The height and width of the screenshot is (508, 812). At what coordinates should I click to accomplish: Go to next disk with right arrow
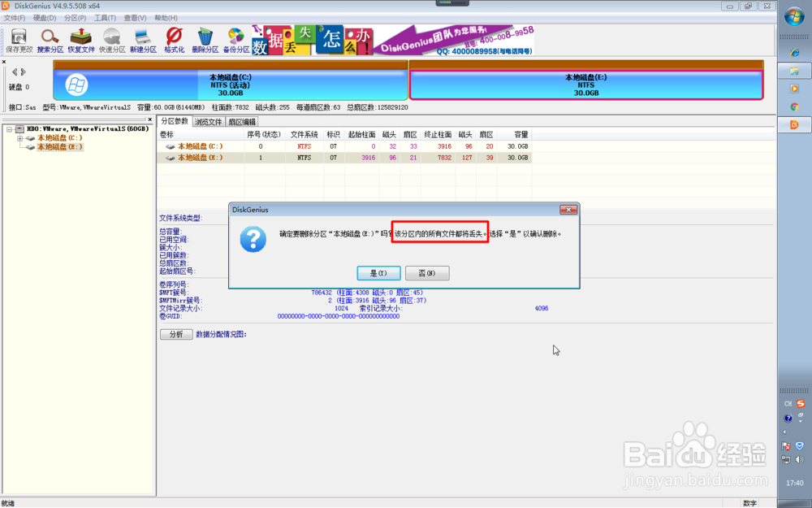(x=24, y=72)
